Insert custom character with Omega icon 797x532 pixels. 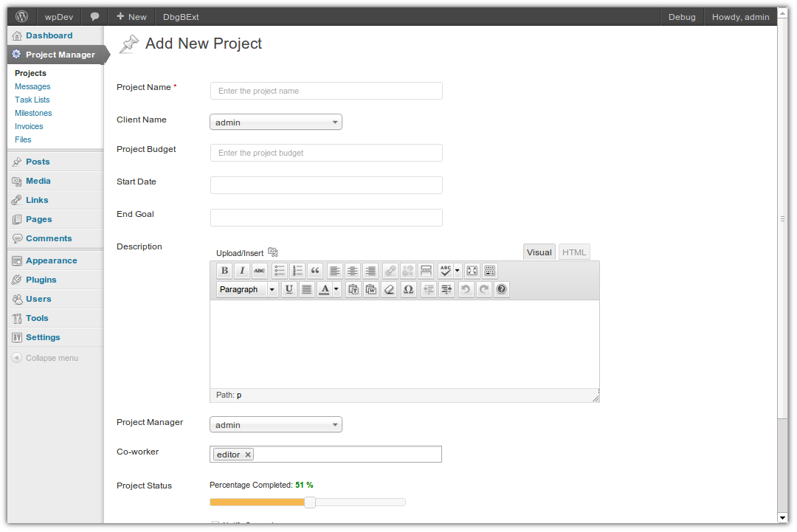click(x=408, y=290)
